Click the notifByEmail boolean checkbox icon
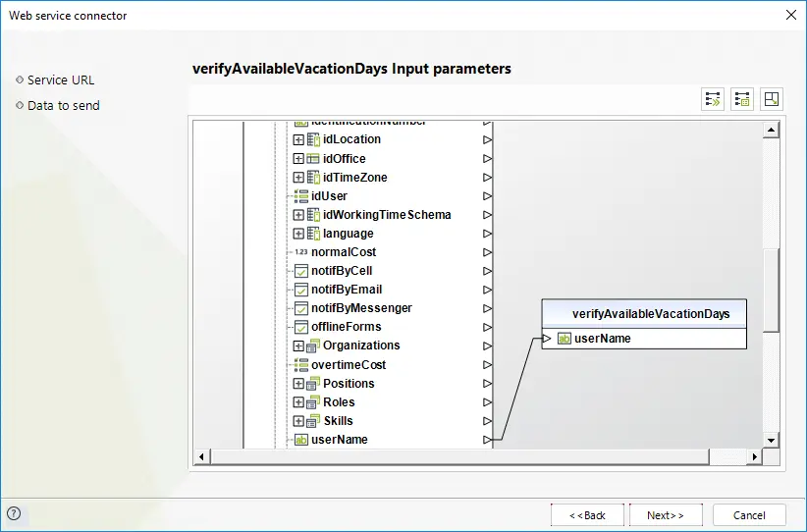Screen dimensions: 807x532 point(301,290)
